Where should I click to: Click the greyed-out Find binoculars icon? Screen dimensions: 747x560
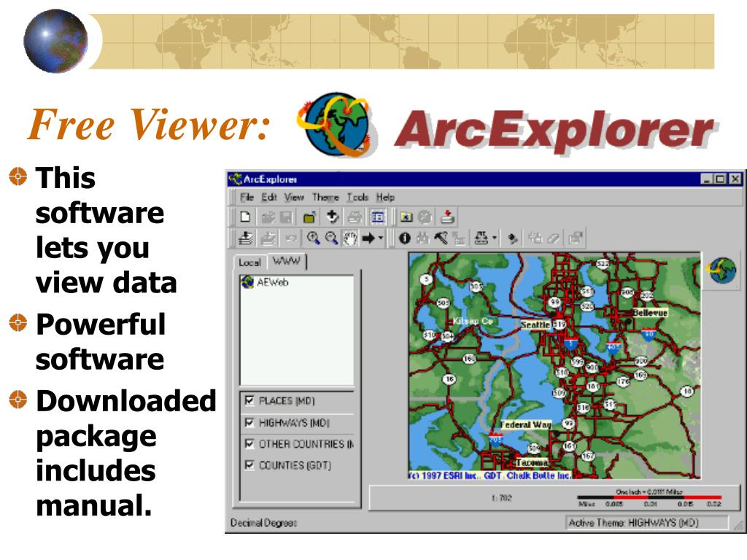422,238
